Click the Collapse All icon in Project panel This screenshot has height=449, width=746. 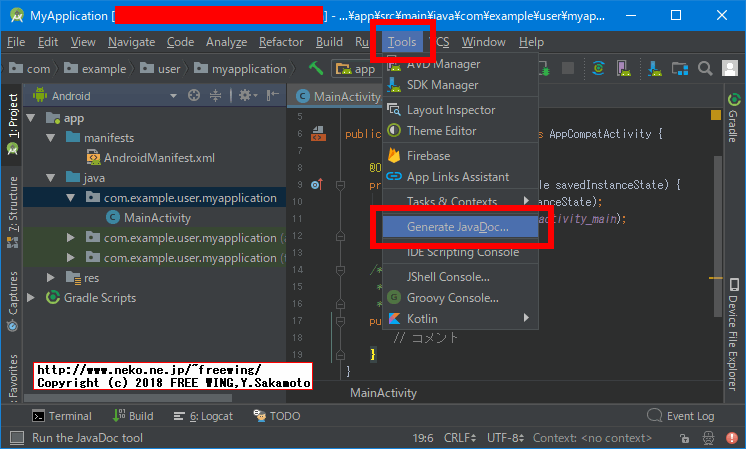click(216, 96)
